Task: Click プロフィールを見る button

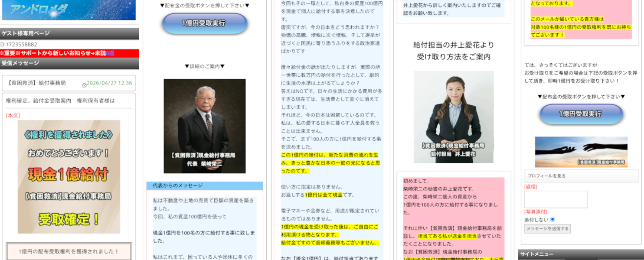Action: click(x=581, y=176)
